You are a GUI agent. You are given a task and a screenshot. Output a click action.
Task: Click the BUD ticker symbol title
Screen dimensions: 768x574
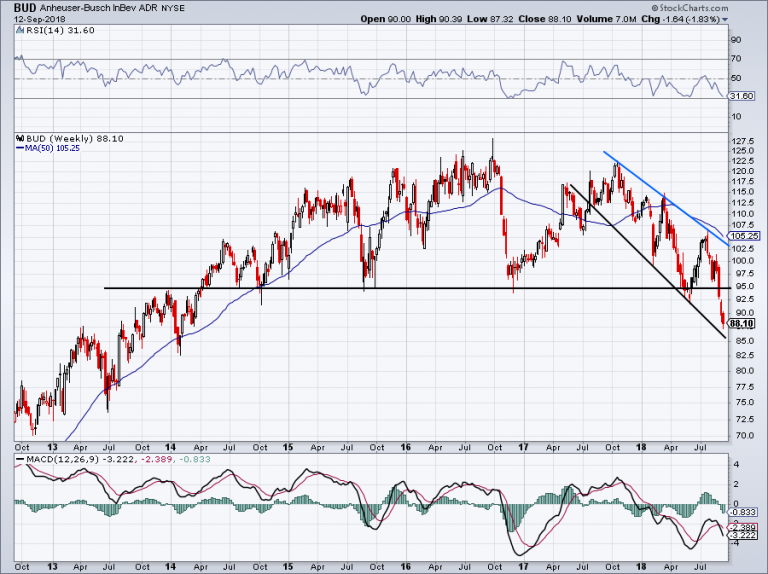click(x=24, y=8)
